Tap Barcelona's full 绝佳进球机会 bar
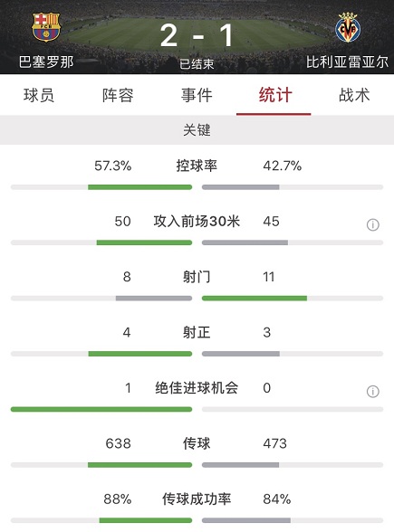 [101, 410]
